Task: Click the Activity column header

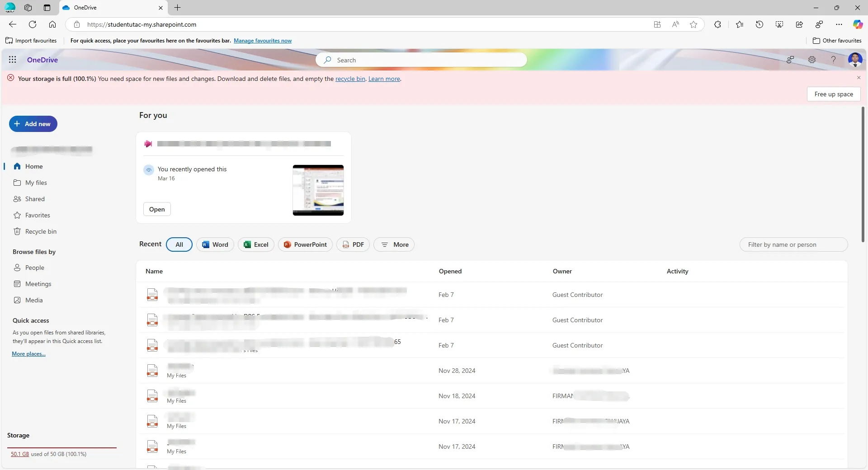Action: pyautogui.click(x=677, y=271)
